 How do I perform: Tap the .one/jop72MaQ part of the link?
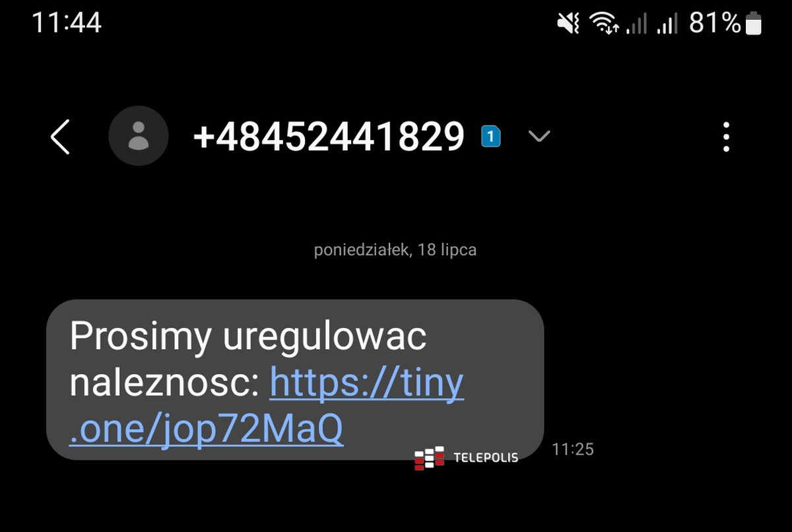(206, 430)
